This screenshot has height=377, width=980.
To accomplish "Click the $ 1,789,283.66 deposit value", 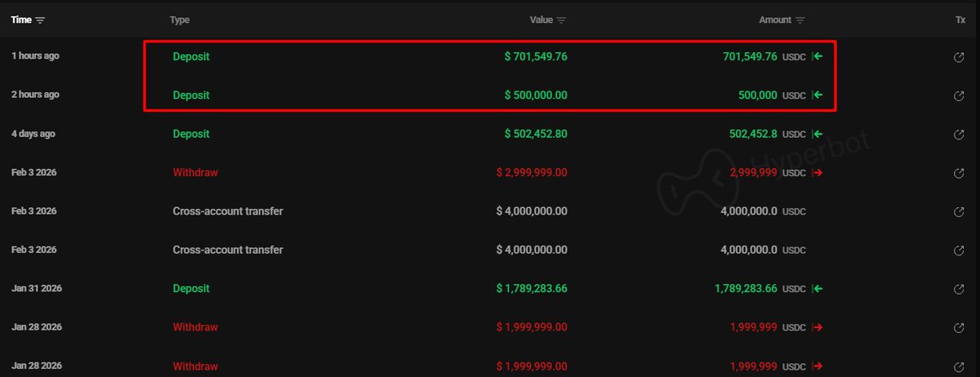I will point(532,289).
